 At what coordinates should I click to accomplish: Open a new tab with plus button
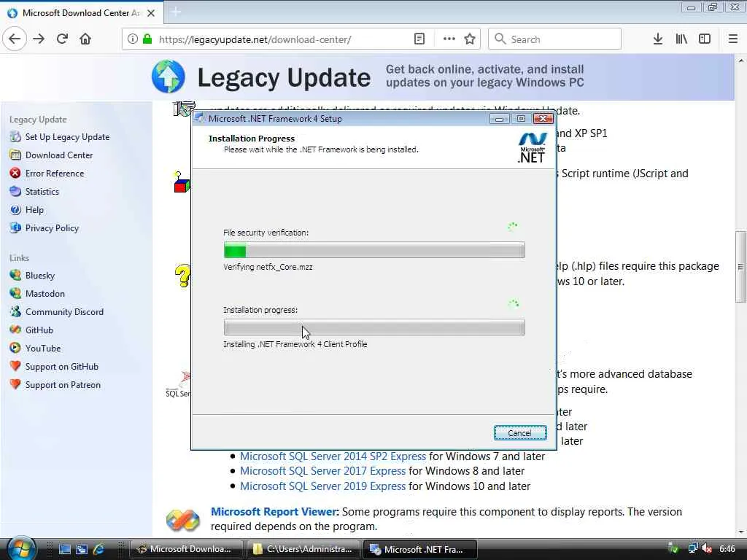coord(175,12)
